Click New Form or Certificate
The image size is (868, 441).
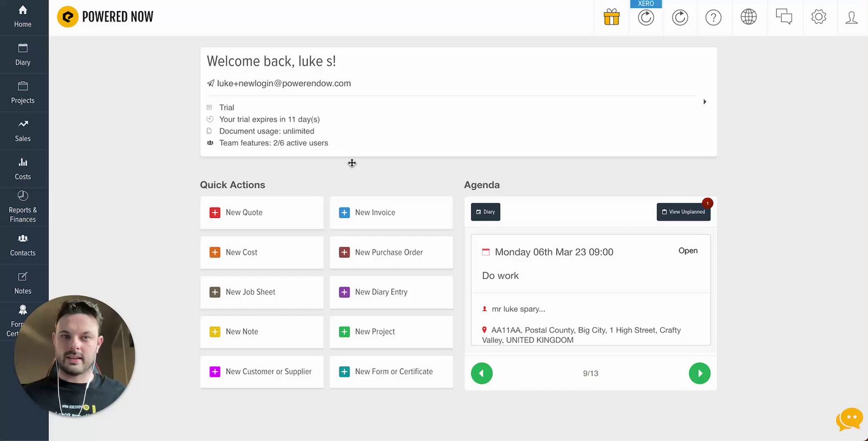(x=391, y=372)
